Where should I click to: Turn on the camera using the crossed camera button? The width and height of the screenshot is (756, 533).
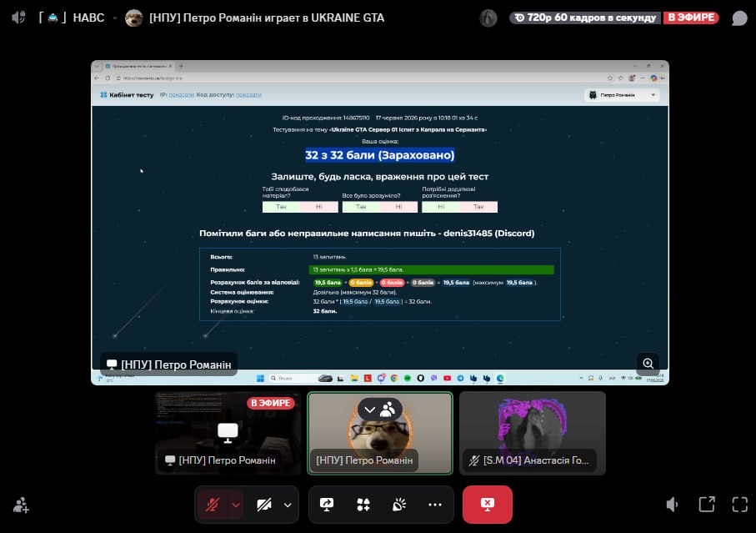(263, 505)
